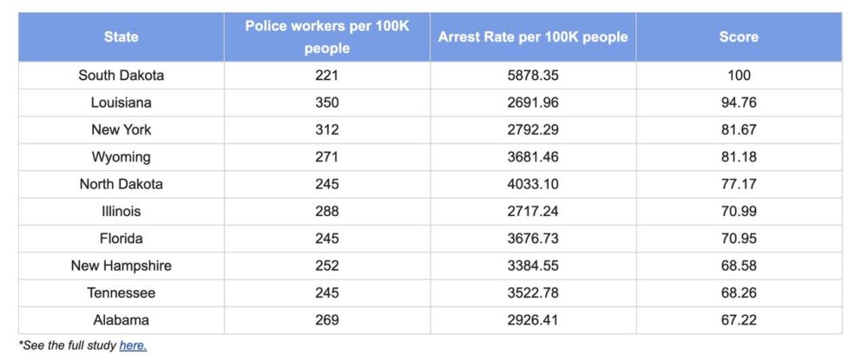Select the Alabama state cell
The height and width of the screenshot is (361, 868).
coord(121,320)
